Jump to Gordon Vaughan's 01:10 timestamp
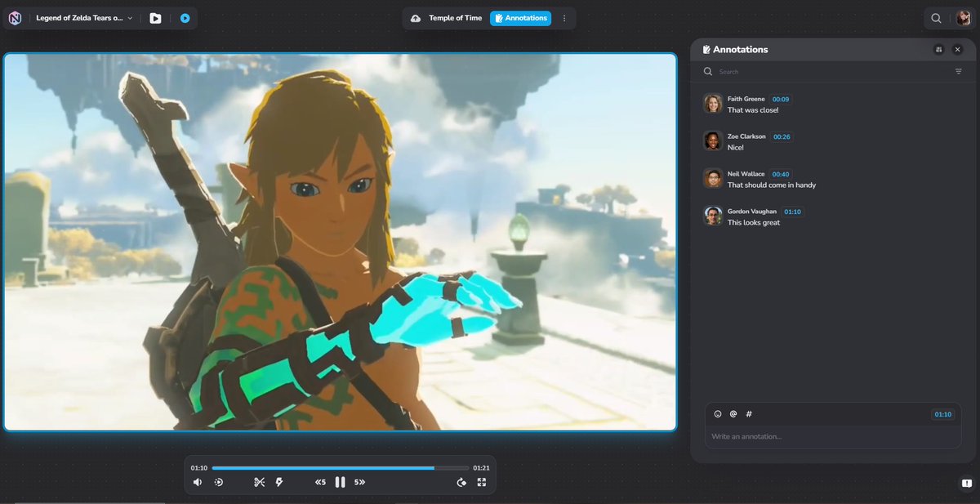The height and width of the screenshot is (504, 980). click(792, 212)
